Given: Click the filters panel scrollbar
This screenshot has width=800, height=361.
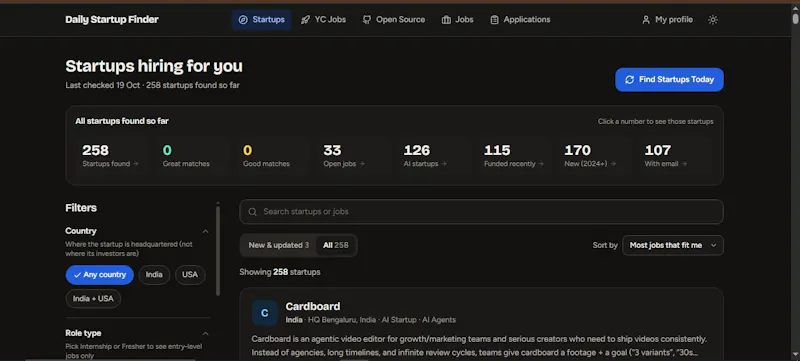Looking at the screenshot, I should 218,250.
